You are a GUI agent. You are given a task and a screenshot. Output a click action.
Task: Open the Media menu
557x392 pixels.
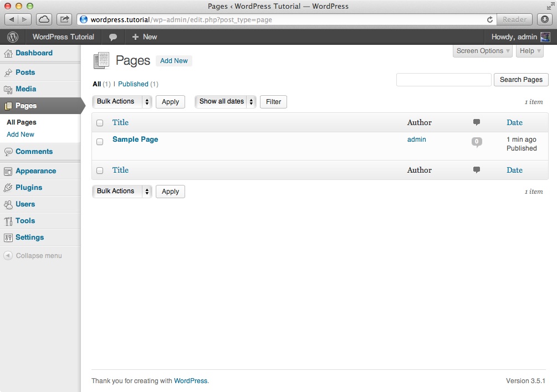(x=25, y=89)
